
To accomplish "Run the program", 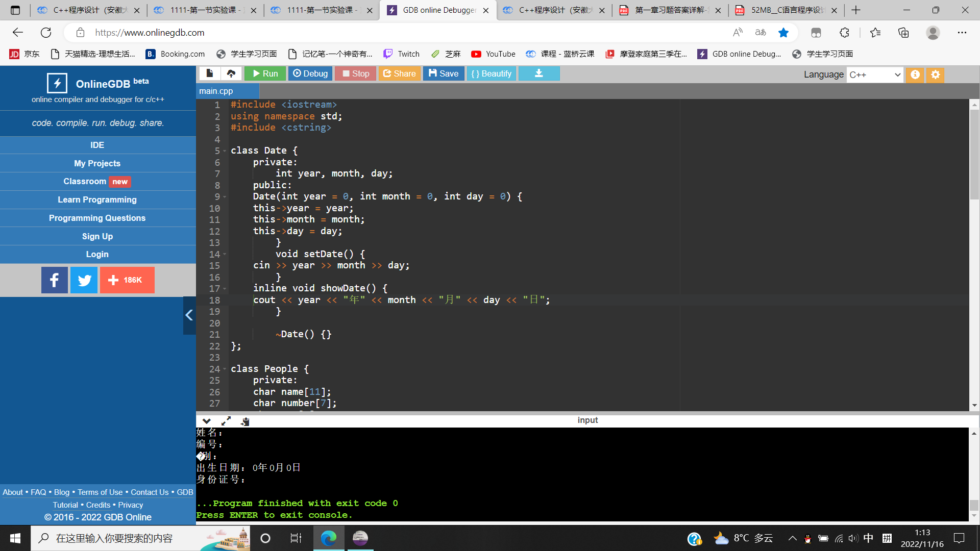I will [x=265, y=73].
